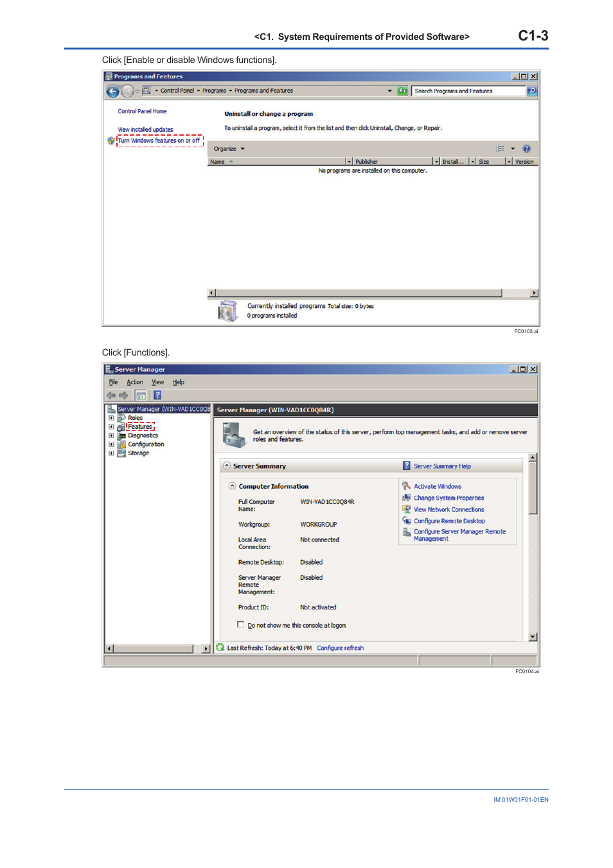Click the Storage icon in the tree
613x868 pixels.
click(x=121, y=453)
